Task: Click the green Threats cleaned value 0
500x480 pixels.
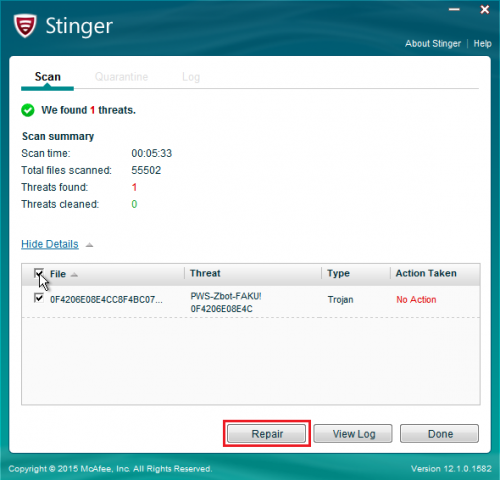Action: click(x=134, y=204)
